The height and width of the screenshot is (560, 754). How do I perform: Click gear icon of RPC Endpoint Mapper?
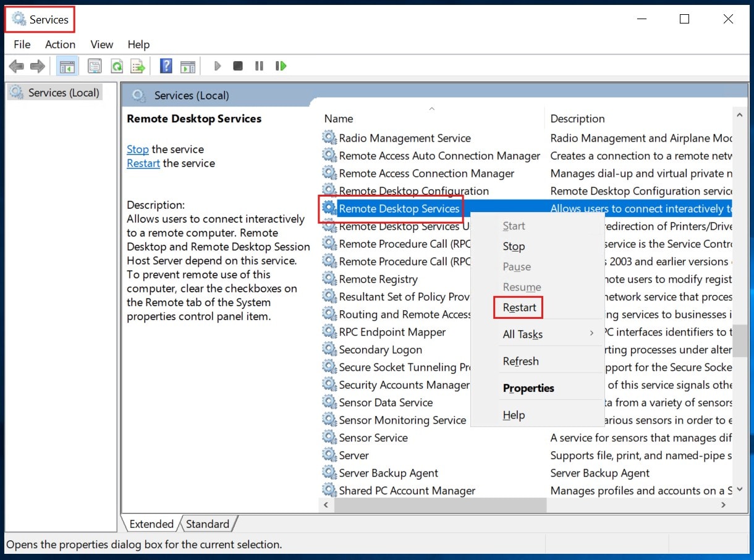[x=329, y=332]
